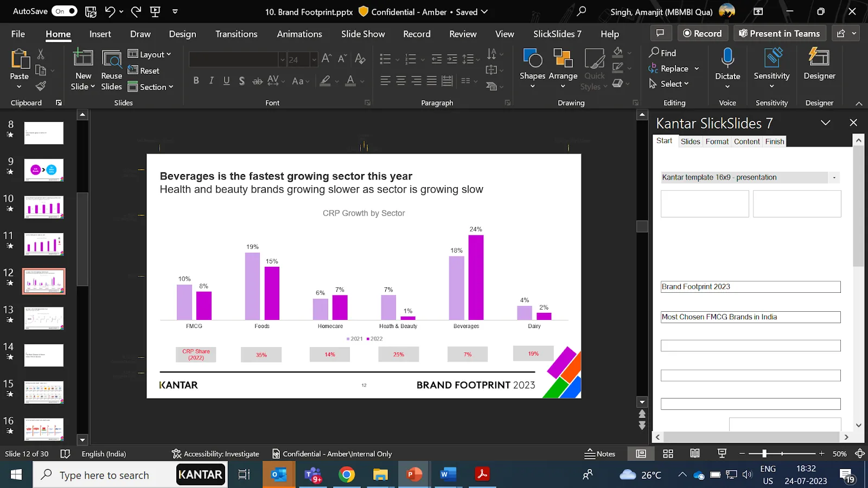
Task: Select slide 9 thumbnail
Action: [44, 170]
